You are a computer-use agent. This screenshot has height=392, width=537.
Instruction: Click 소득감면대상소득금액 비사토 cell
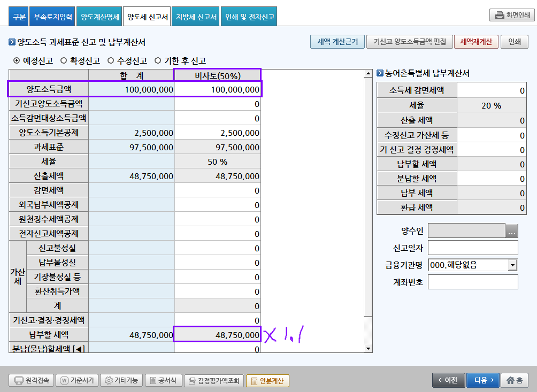pyautogui.click(x=218, y=118)
